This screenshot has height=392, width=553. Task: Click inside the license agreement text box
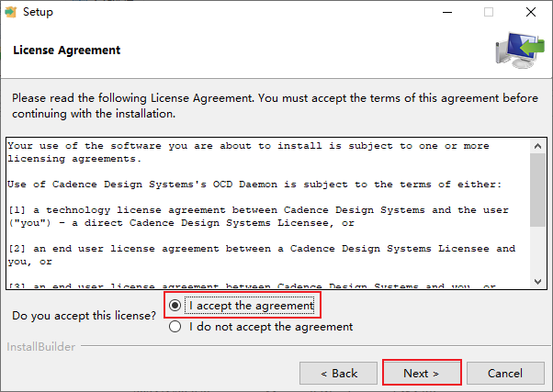click(268, 213)
